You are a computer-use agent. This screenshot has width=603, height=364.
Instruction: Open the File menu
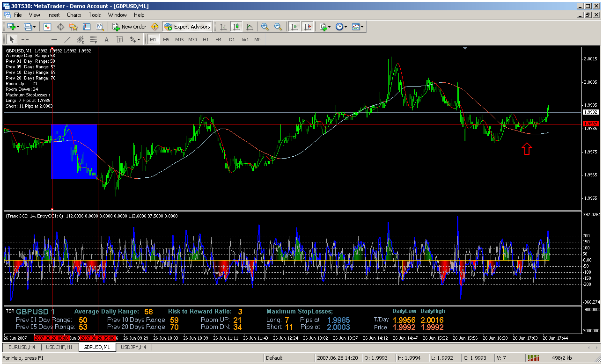click(18, 15)
